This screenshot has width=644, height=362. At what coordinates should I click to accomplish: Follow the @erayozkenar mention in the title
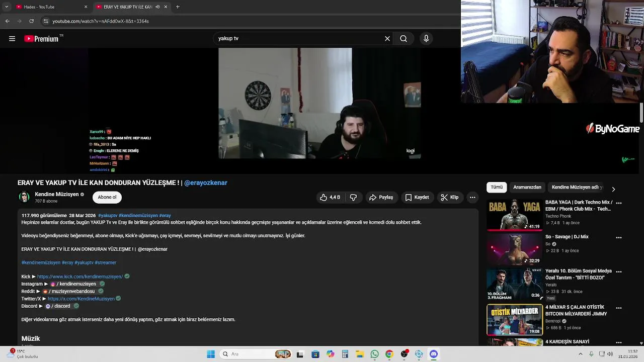(x=206, y=183)
